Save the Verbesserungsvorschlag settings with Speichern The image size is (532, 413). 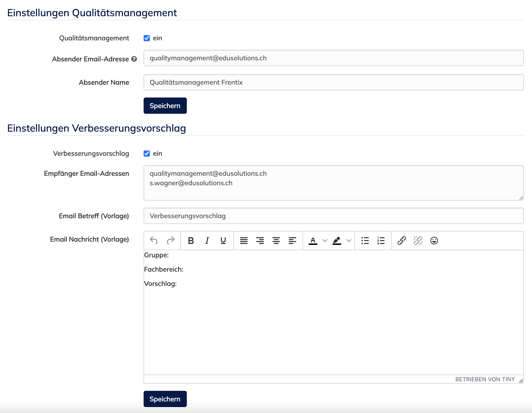[x=165, y=399]
